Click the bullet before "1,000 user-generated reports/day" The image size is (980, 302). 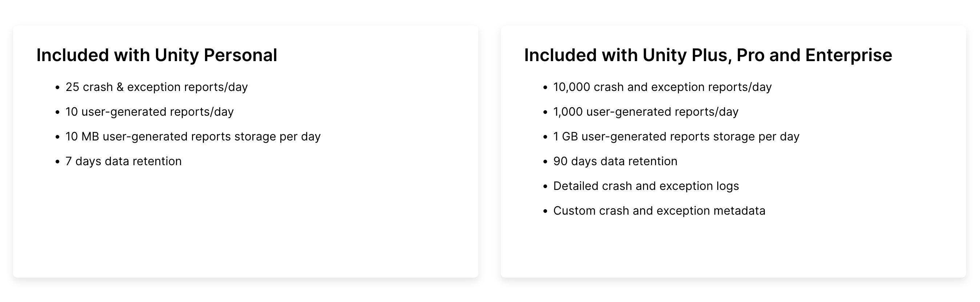pyautogui.click(x=545, y=112)
